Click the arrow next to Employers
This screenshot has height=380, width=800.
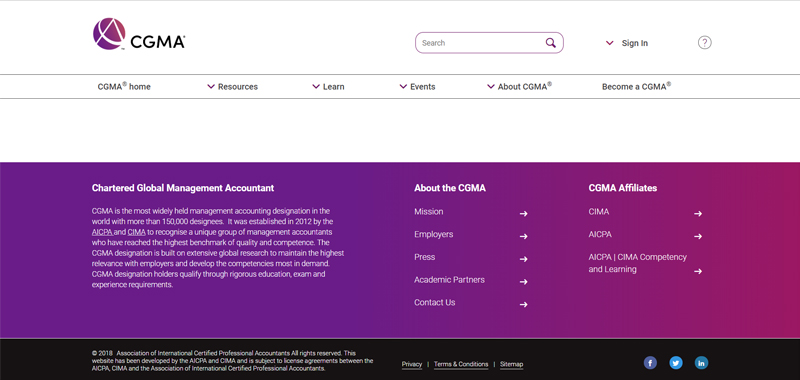pyautogui.click(x=523, y=236)
